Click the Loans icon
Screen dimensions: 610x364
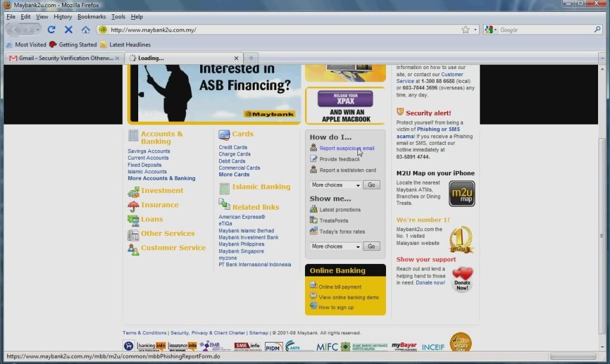tap(133, 220)
